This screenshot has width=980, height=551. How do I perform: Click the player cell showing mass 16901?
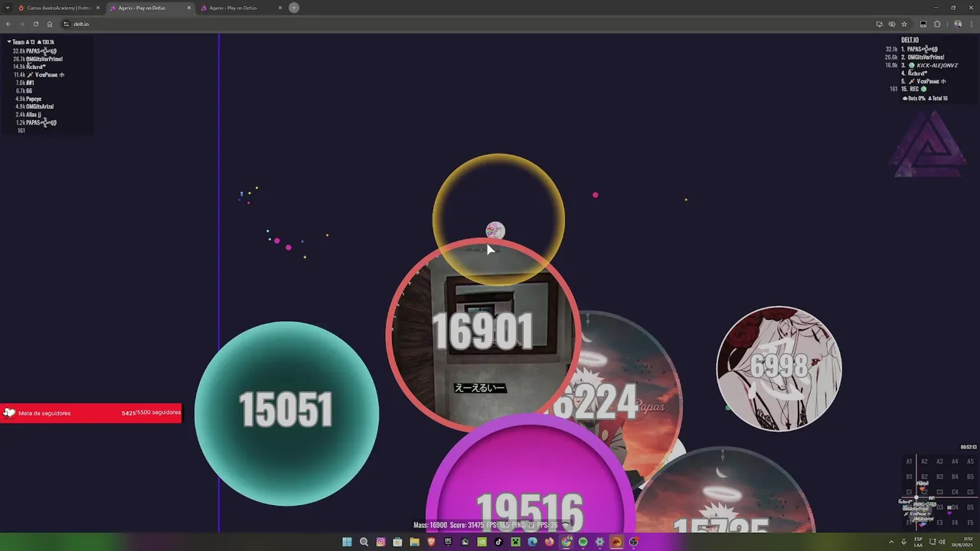(482, 334)
